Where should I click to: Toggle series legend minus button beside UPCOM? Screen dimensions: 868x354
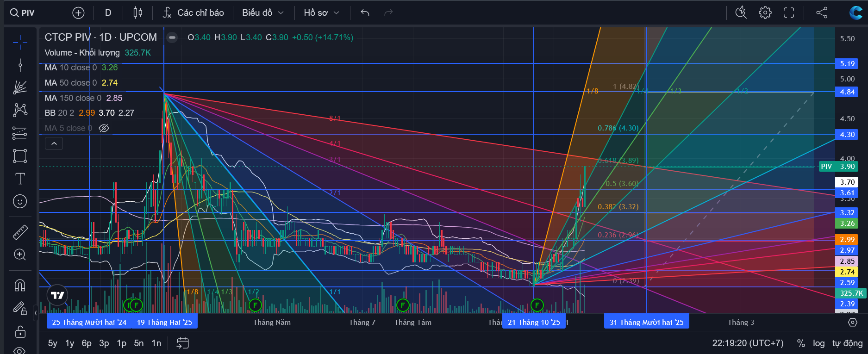click(x=172, y=37)
